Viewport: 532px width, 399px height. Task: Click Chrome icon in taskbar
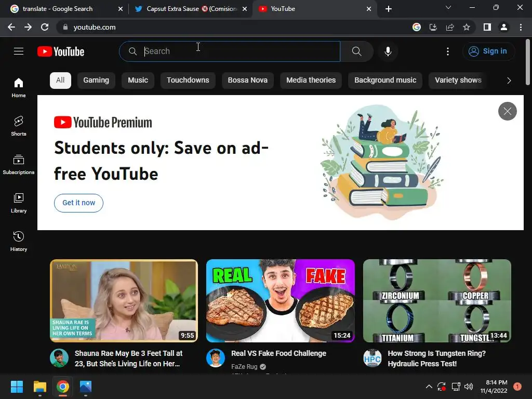coord(63,387)
